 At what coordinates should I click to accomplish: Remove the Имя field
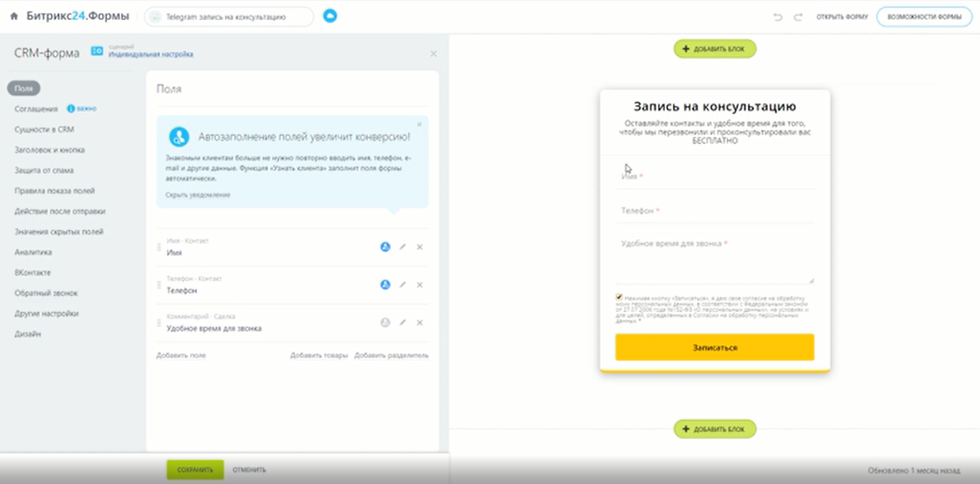[x=420, y=247]
